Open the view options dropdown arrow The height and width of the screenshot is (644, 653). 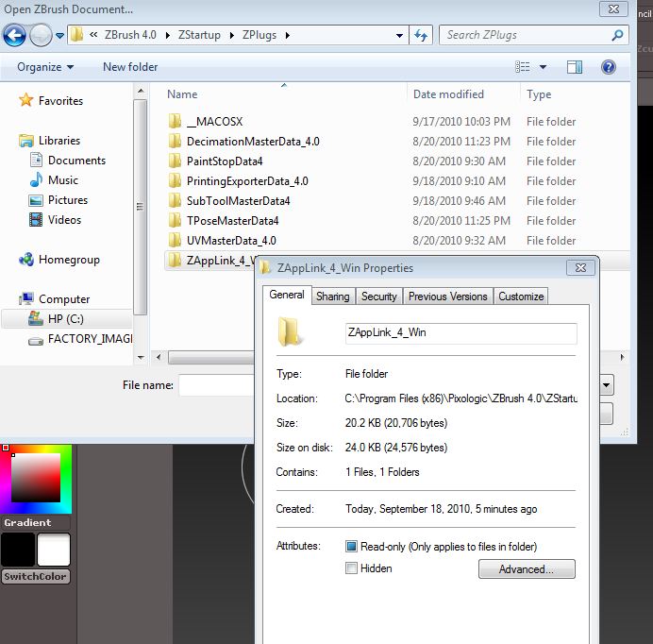click(x=543, y=67)
